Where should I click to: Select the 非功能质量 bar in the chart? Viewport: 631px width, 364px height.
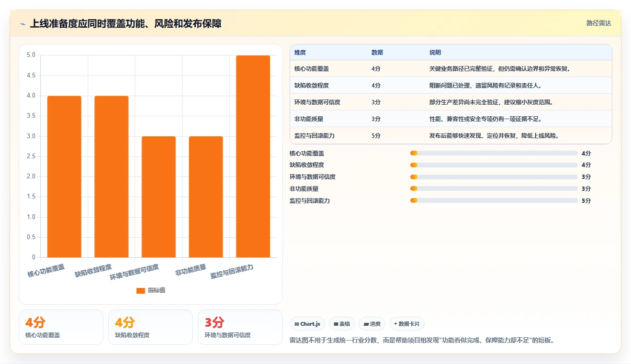coord(206,197)
